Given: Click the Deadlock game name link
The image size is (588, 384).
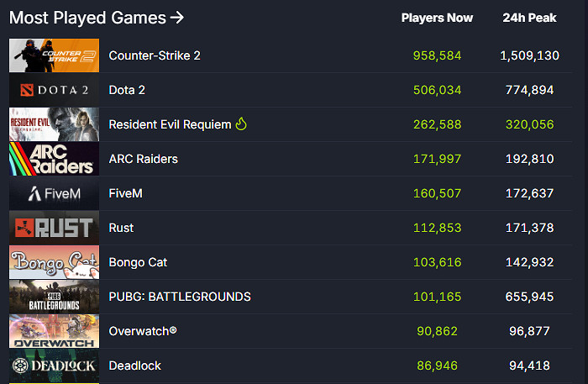Looking at the screenshot, I should click(x=134, y=366).
